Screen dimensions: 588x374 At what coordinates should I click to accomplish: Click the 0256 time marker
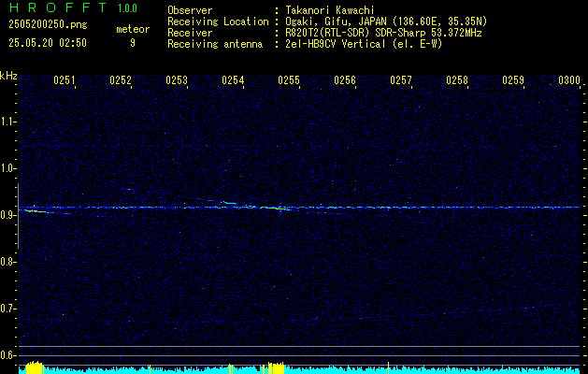pos(345,80)
